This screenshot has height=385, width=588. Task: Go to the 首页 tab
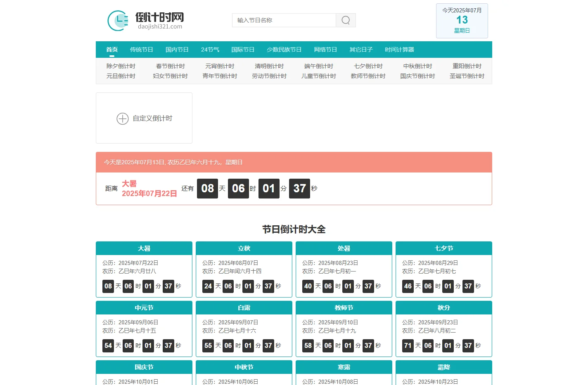coord(112,50)
